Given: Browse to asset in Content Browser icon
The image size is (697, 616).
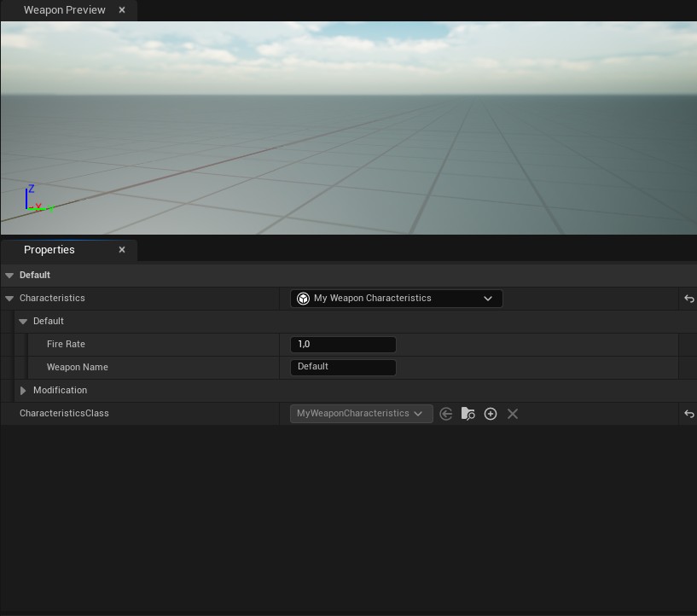Looking at the screenshot, I should tap(468, 414).
